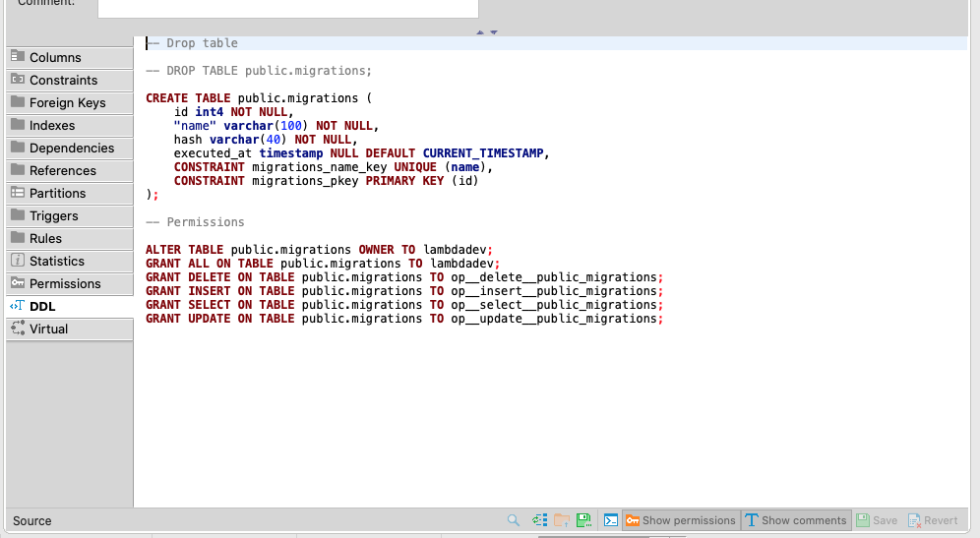980x538 pixels.
Task: Open the Triggers tab
Action: tap(70, 215)
